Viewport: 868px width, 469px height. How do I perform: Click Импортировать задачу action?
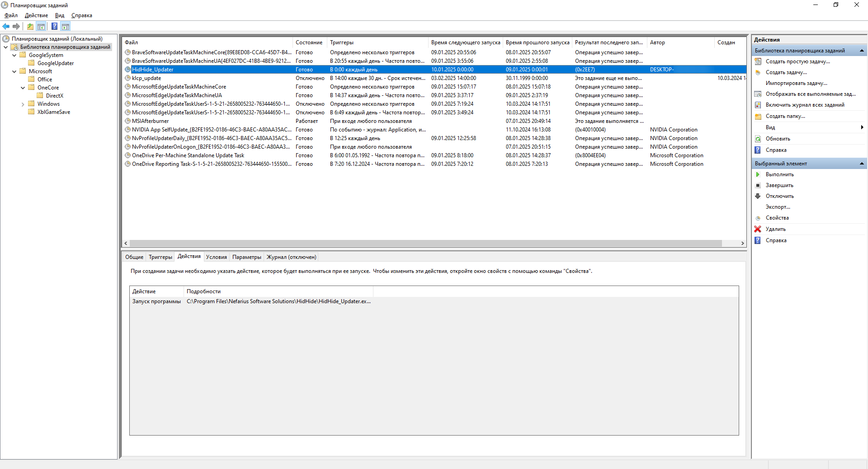click(796, 83)
